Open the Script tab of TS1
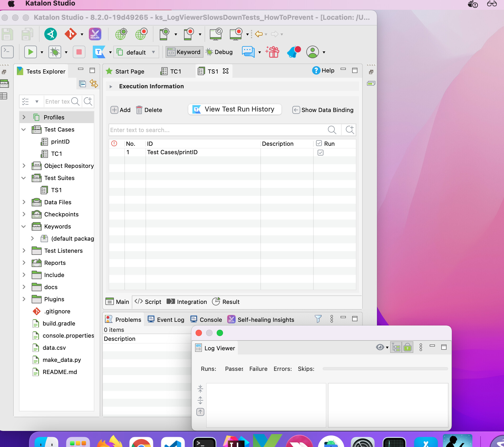Screen dimensions: 504x447 tap(148, 302)
